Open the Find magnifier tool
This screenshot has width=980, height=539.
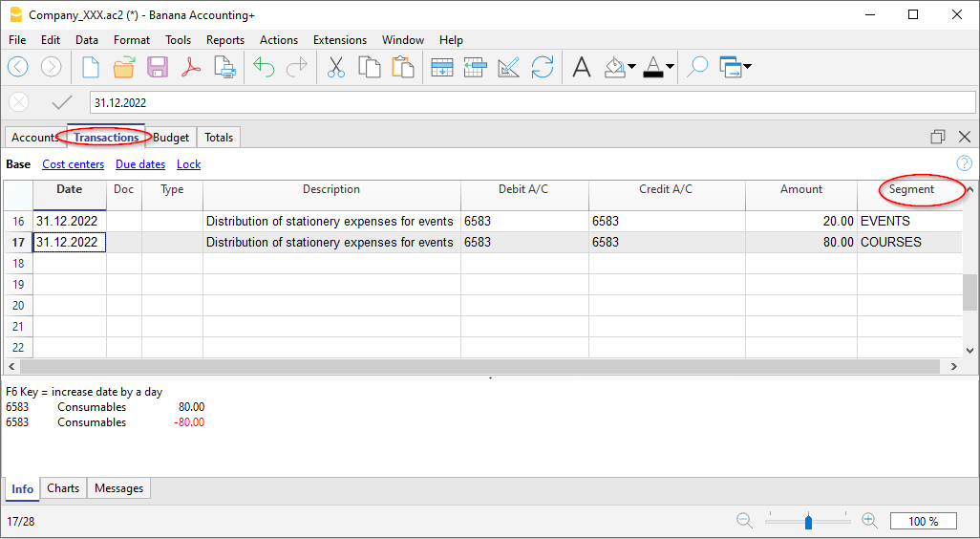698,67
